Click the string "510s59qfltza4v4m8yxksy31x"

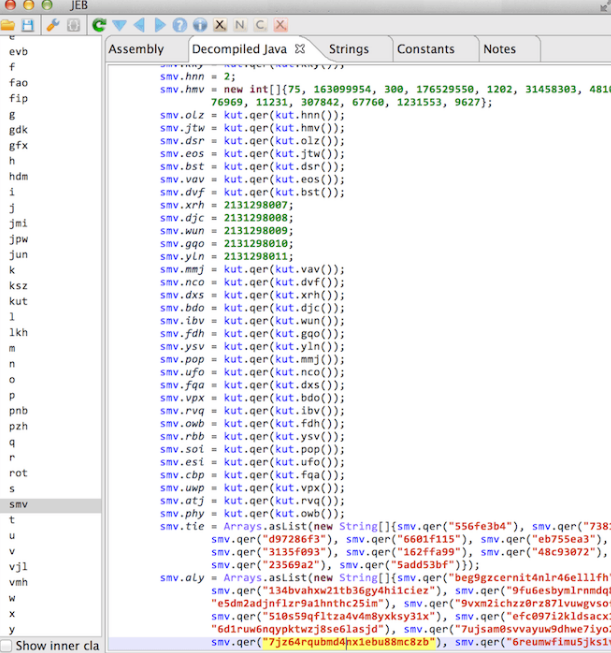349,617
